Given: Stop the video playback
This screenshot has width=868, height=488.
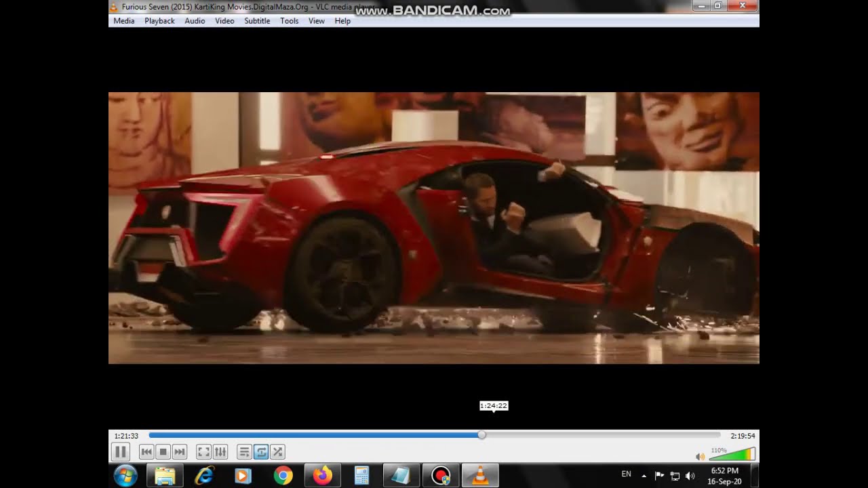Looking at the screenshot, I should coord(163,451).
